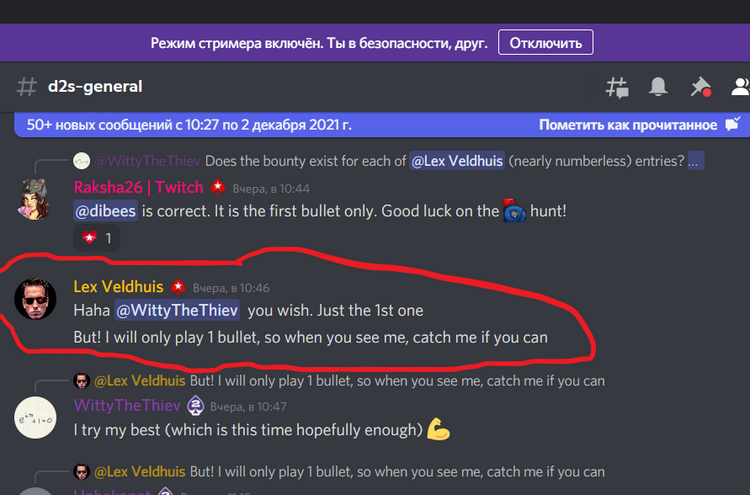750x495 pixels.
Task: Click the spade badge next to WittyTheThiev
Action: coord(195,406)
